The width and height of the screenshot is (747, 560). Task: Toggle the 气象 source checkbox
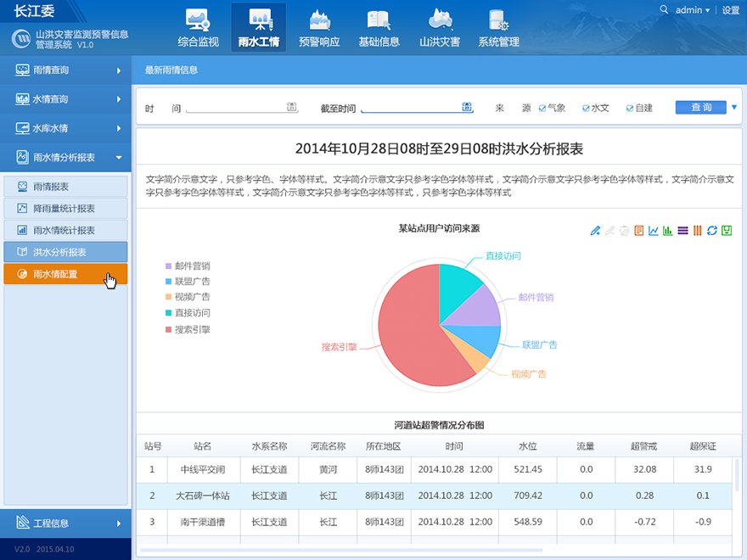[x=542, y=108]
